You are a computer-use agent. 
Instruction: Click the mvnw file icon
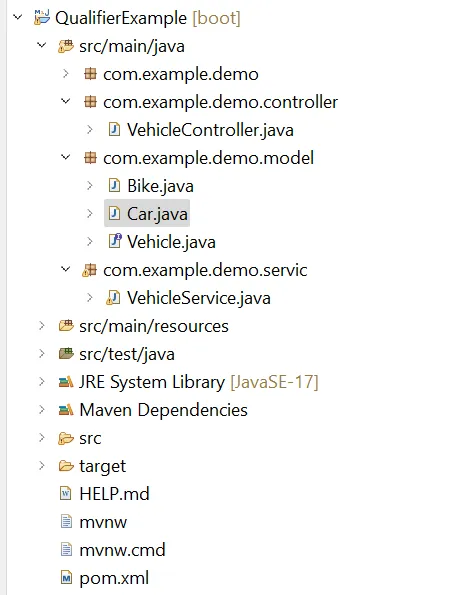click(66, 521)
